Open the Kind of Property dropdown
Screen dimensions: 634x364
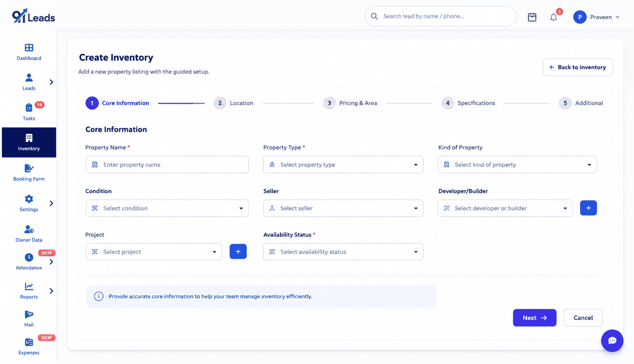[x=517, y=165]
